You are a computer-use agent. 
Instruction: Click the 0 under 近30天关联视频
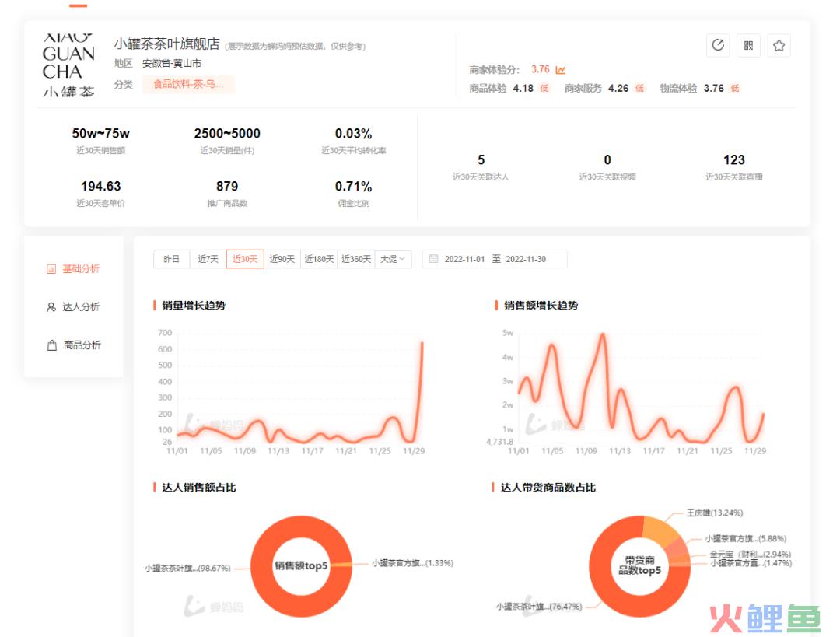click(x=607, y=160)
